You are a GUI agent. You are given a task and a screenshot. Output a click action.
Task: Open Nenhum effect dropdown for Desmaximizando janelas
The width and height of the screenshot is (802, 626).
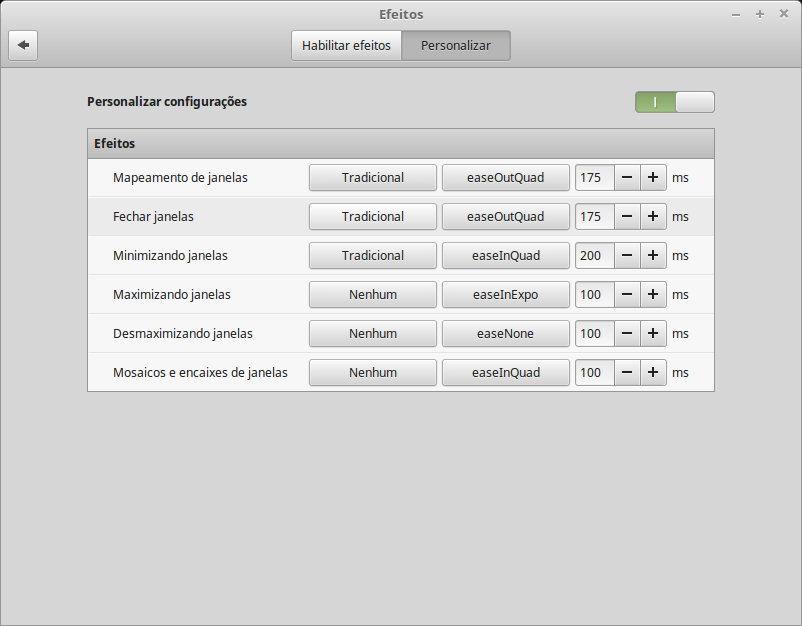tap(372, 333)
